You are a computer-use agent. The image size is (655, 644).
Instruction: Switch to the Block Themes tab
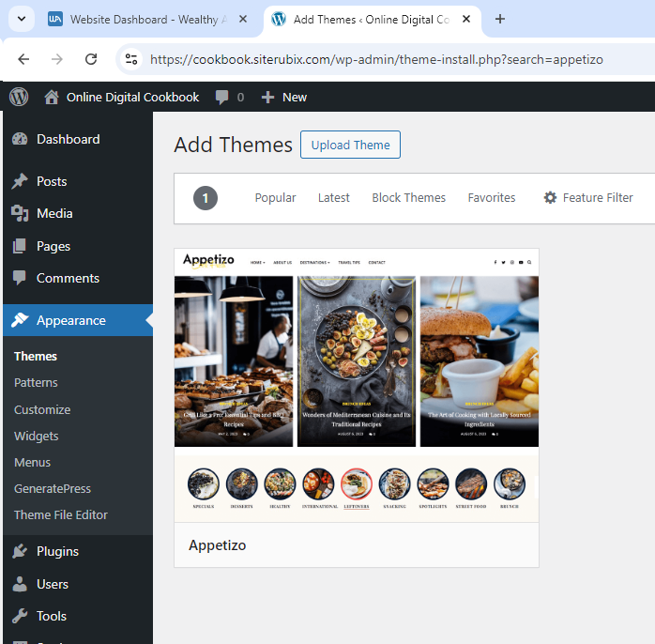[408, 197]
